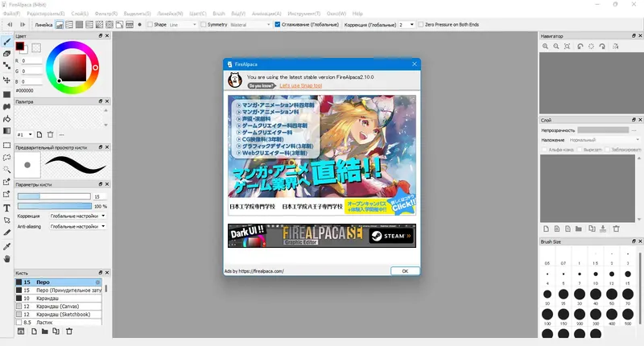Open the Help menu
The image size is (644, 346).
click(x=357, y=14)
